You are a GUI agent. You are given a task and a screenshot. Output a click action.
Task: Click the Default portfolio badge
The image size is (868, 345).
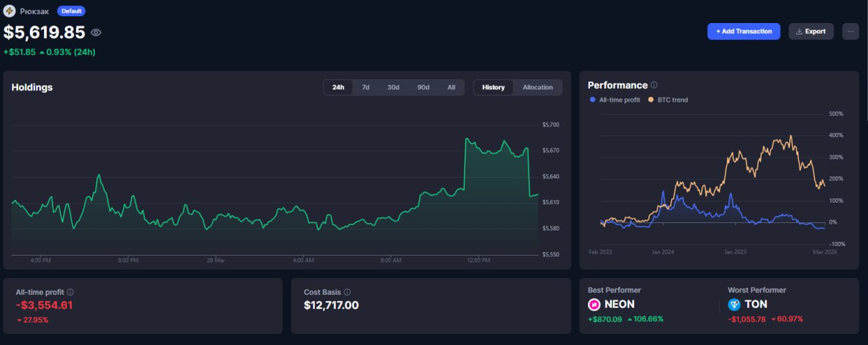(71, 11)
